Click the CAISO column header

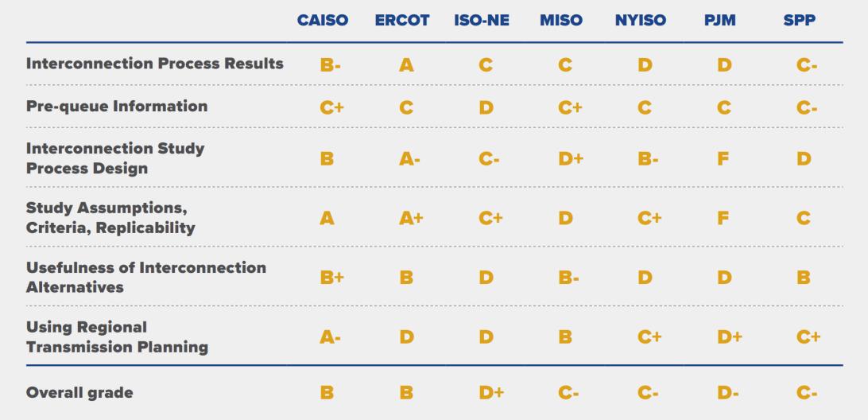[x=322, y=21]
